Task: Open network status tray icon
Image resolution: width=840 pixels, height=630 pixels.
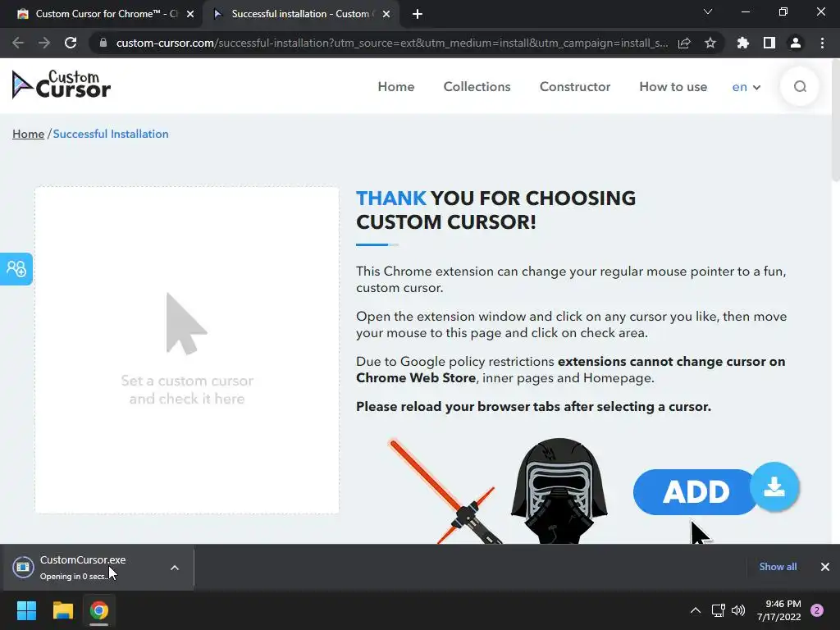Action: point(718,610)
